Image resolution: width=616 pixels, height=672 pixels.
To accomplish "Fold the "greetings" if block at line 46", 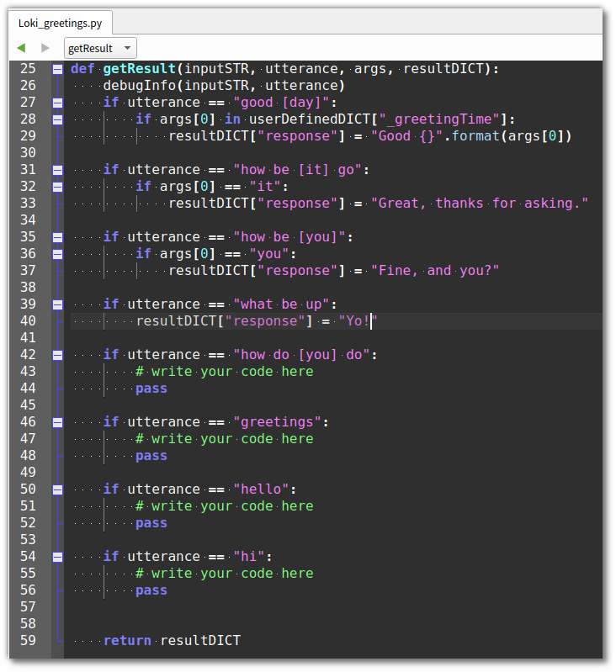I will [x=57, y=422].
